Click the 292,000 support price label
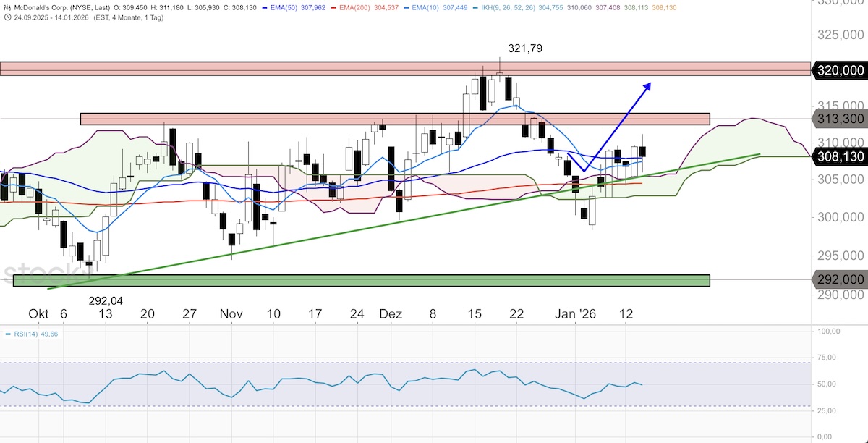This screenshot has width=868, height=443. [x=841, y=279]
